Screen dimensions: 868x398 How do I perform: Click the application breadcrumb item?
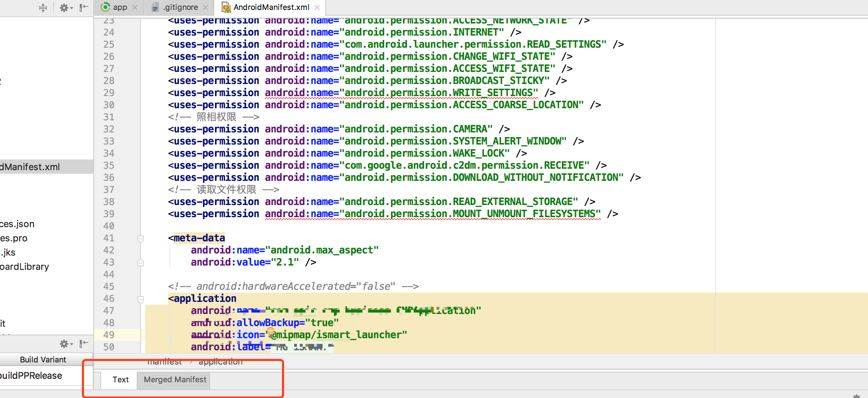[x=220, y=362]
